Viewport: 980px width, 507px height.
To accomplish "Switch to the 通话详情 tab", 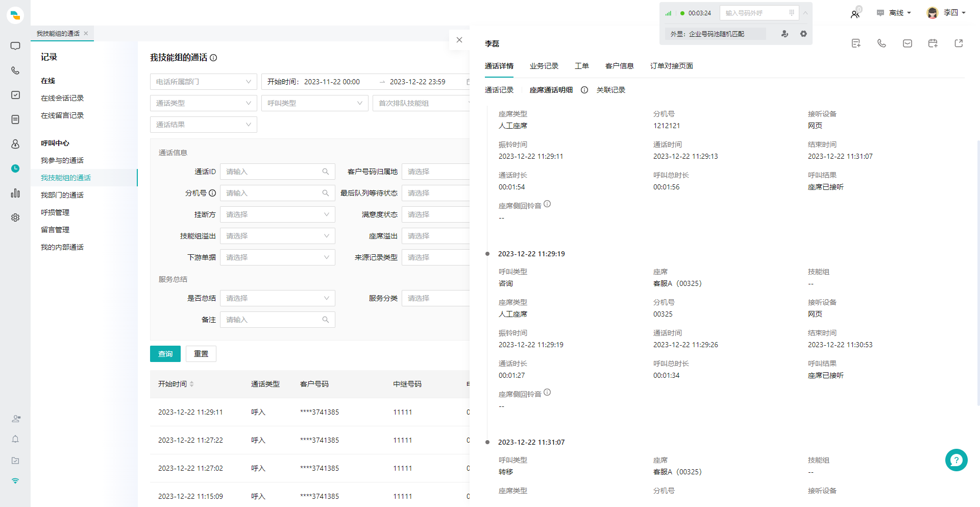I will (499, 66).
